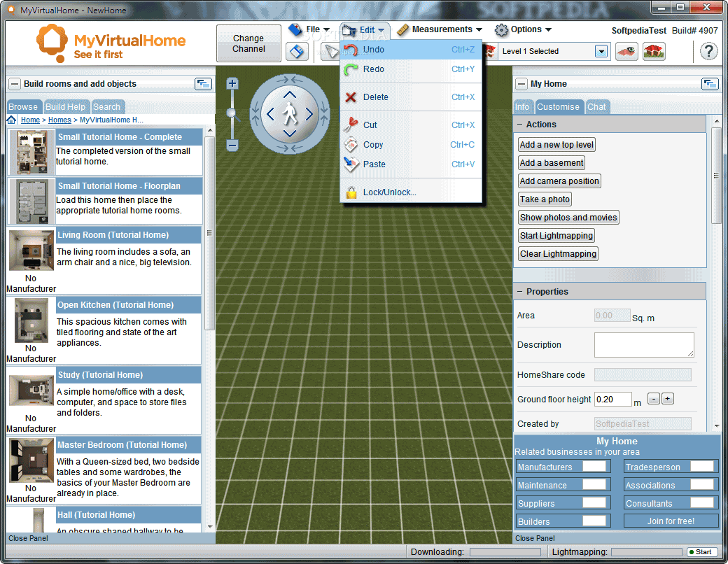Screen dimensions: 728x564
Task: Open the help question mark icon
Action: 708,51
